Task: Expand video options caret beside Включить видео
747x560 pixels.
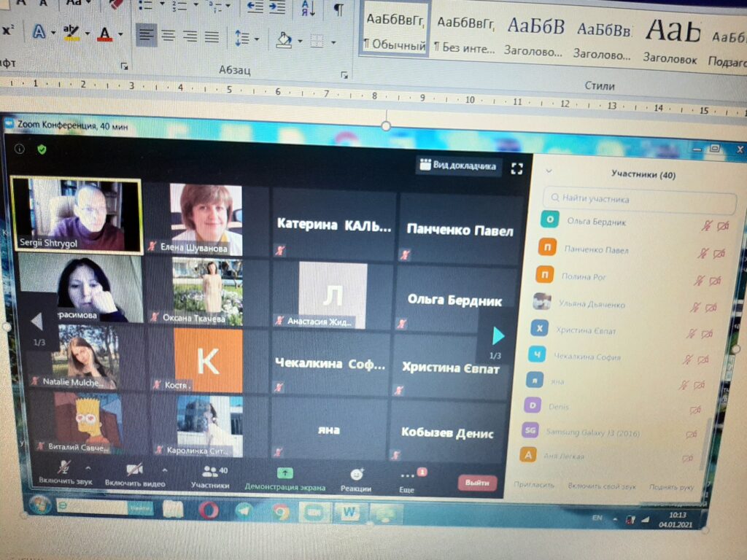Action: [x=164, y=470]
